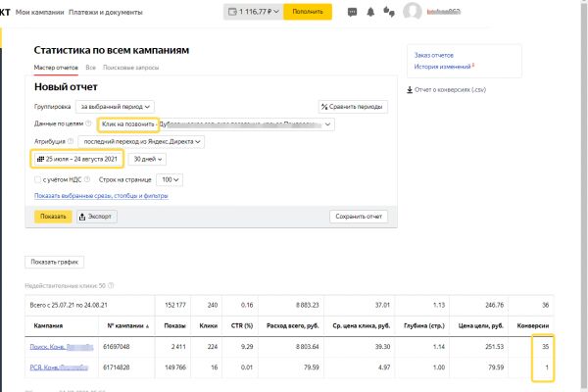Viewport: 588px width, 392px height.
Task: Open the date range picker field
Action: pos(77,159)
